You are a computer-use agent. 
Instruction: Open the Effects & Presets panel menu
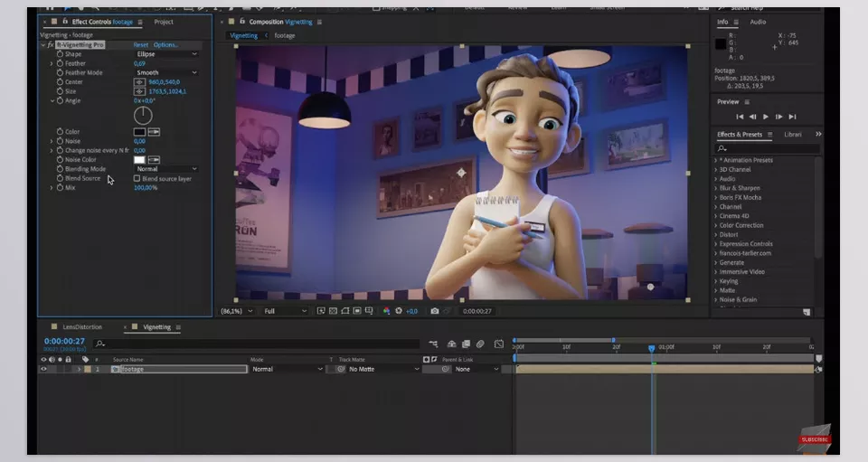[770, 135]
